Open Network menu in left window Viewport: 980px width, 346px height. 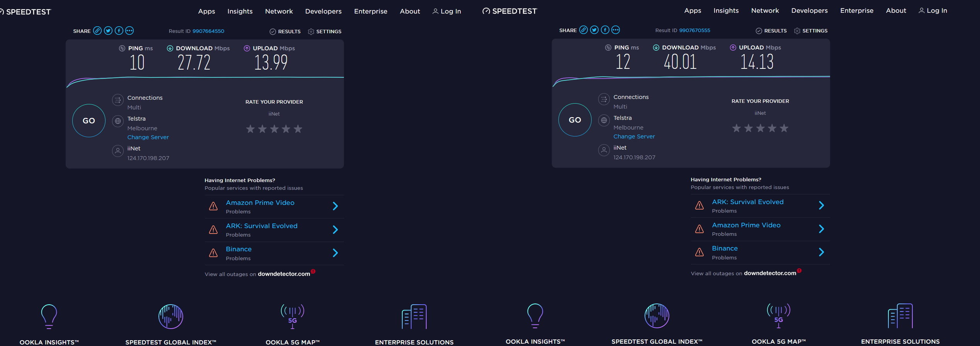[279, 12]
